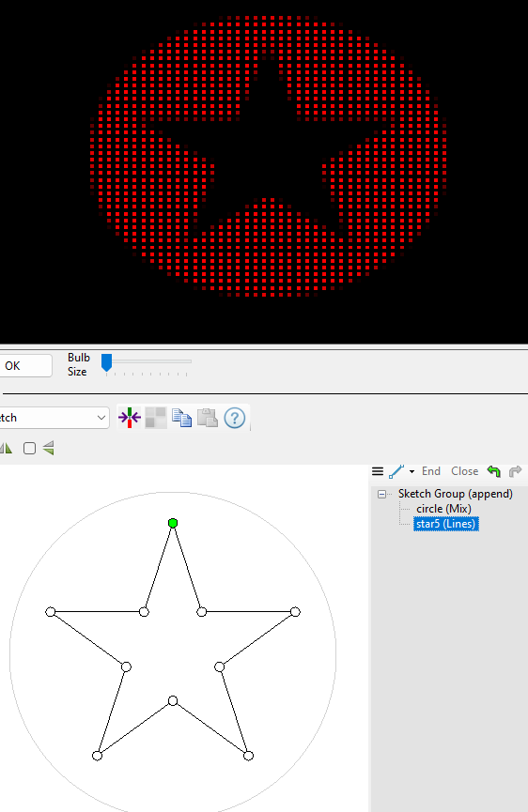Click the green top point of star
Image resolution: width=528 pixels, height=812 pixels.
coord(173,523)
